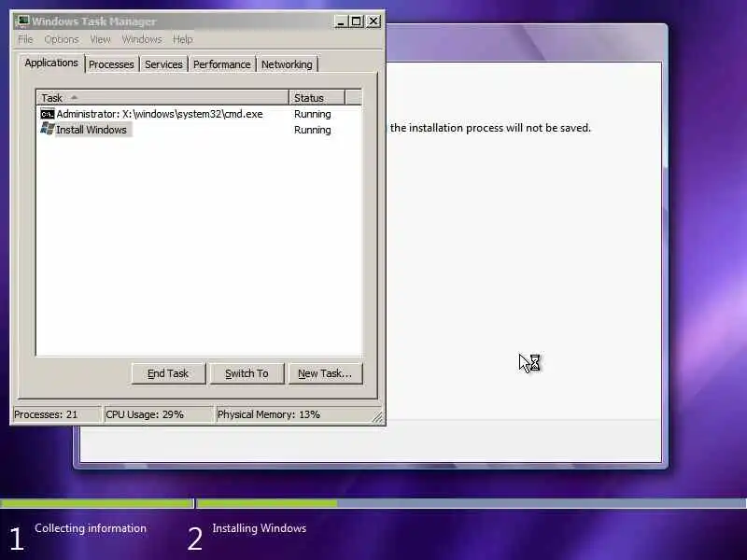Switch to the Applications tab
Screen dimensions: 747x560
[51, 63]
